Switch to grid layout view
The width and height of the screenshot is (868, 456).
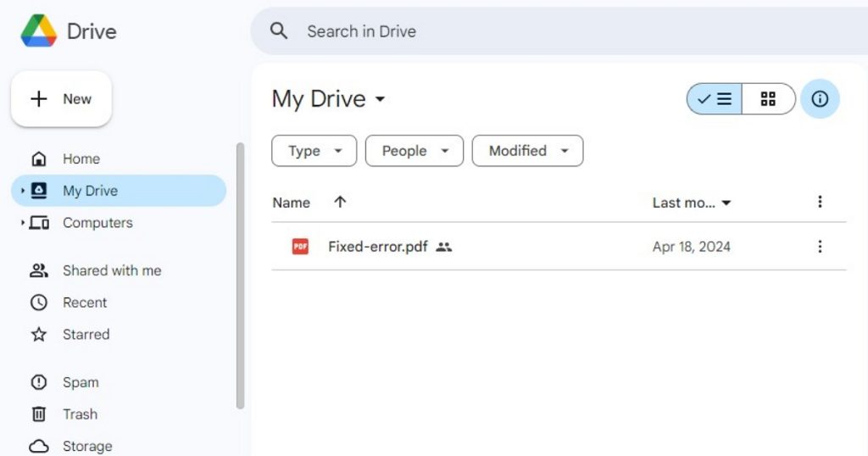(768, 99)
